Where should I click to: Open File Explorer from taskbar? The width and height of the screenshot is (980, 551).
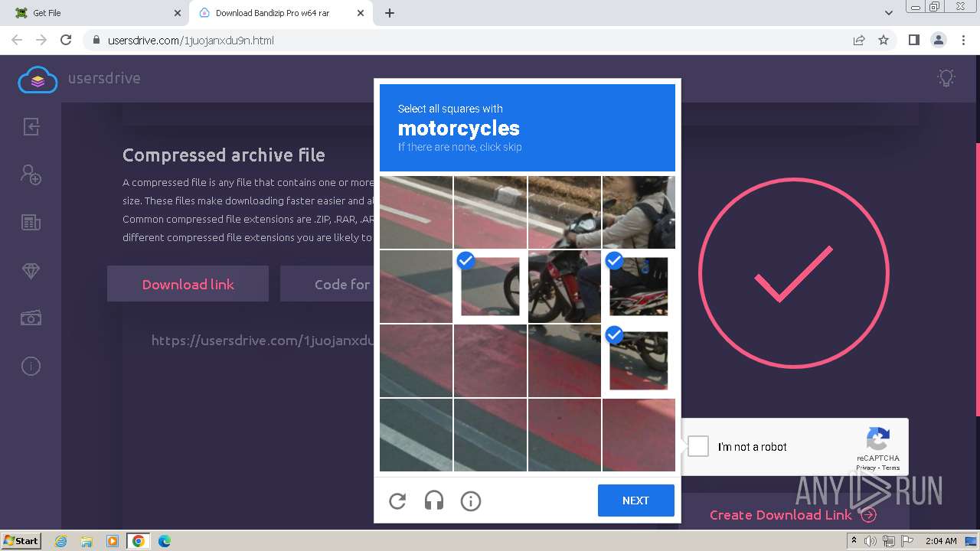87,541
